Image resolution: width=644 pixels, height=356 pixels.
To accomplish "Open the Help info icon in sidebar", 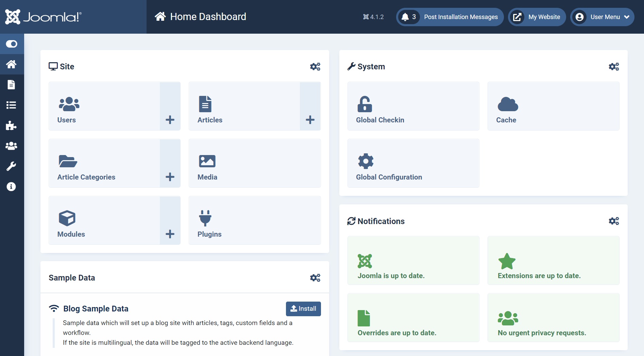I will 12,187.
